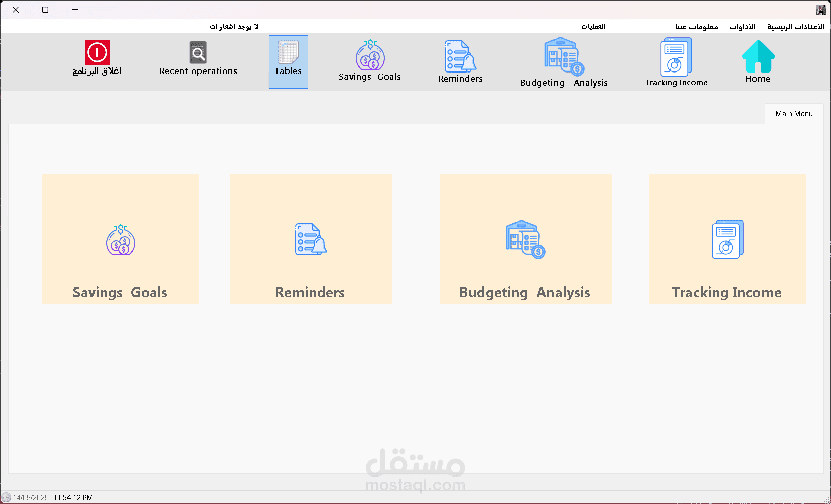The width and height of the screenshot is (831, 504).
Task: Open the الاداوات menu
Action: (x=742, y=26)
